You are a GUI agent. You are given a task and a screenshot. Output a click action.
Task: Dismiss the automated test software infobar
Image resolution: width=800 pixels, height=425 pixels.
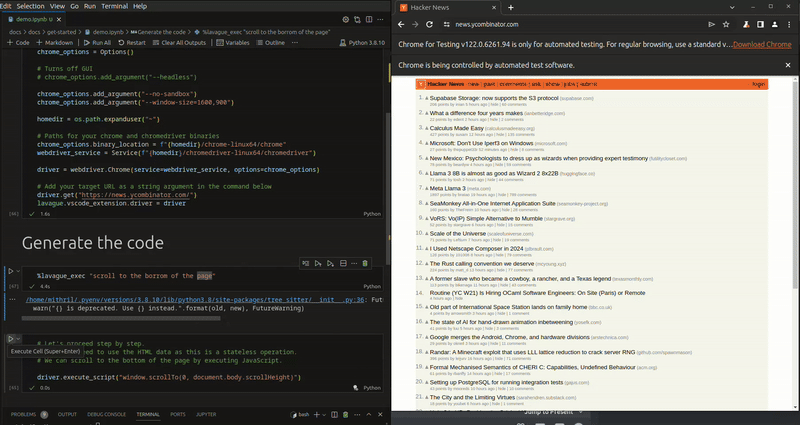click(788, 65)
